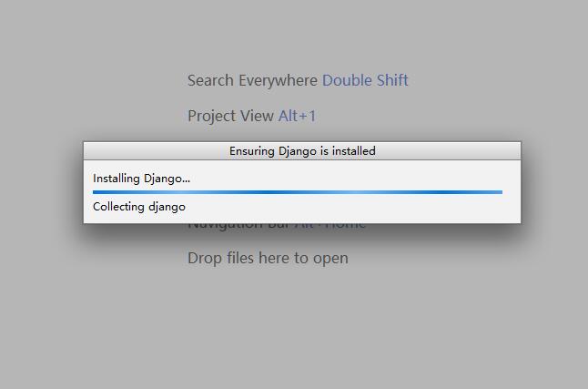
Task: Click the partially hidden 'Alt+Home' shortcut text
Action: pyautogui.click(x=329, y=224)
